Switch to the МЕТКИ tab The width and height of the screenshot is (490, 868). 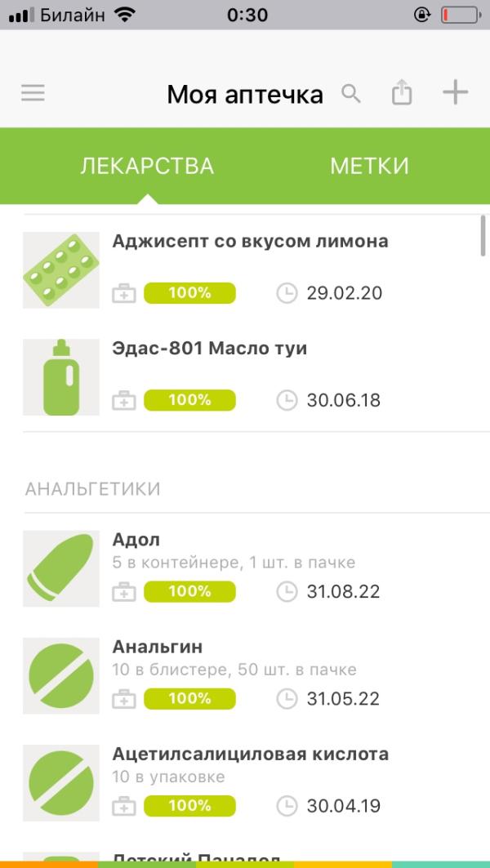pyautogui.click(x=369, y=167)
